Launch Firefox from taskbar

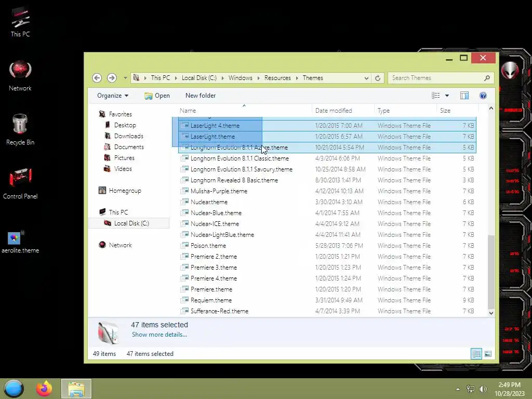tap(45, 389)
